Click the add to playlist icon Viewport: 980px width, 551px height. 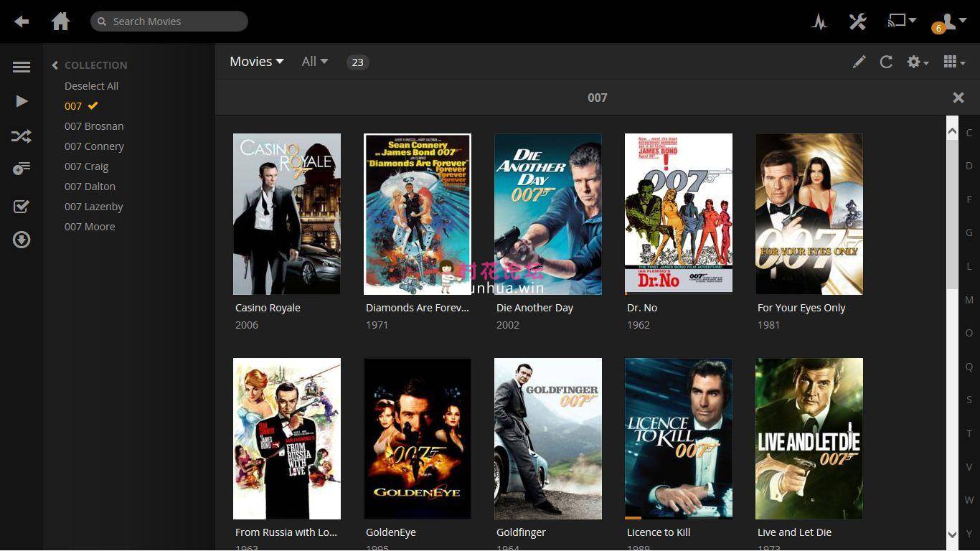22,169
